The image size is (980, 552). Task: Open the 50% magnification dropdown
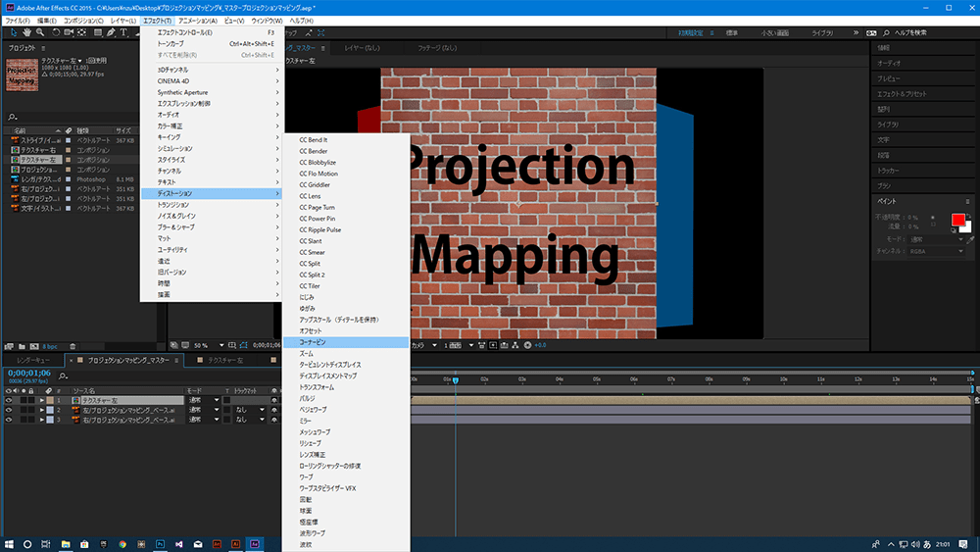[203, 345]
